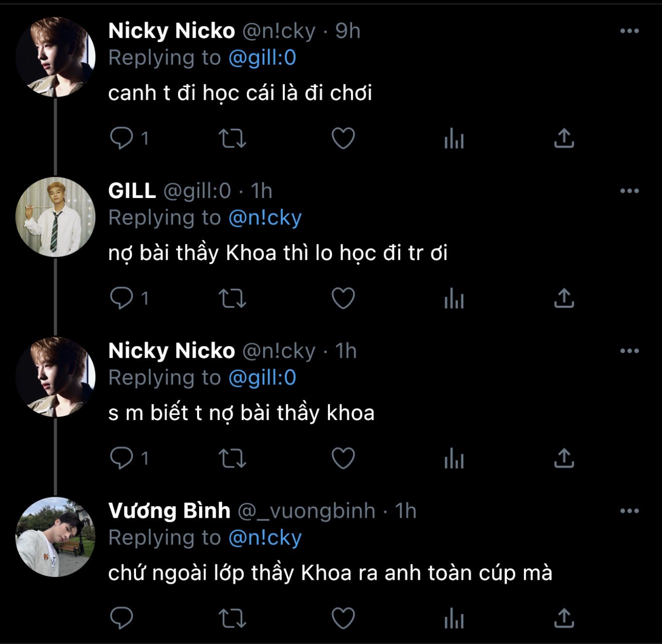Reply to Nicky Nicko's first tweet
Image resolution: width=662 pixels, height=644 pixels.
[121, 138]
